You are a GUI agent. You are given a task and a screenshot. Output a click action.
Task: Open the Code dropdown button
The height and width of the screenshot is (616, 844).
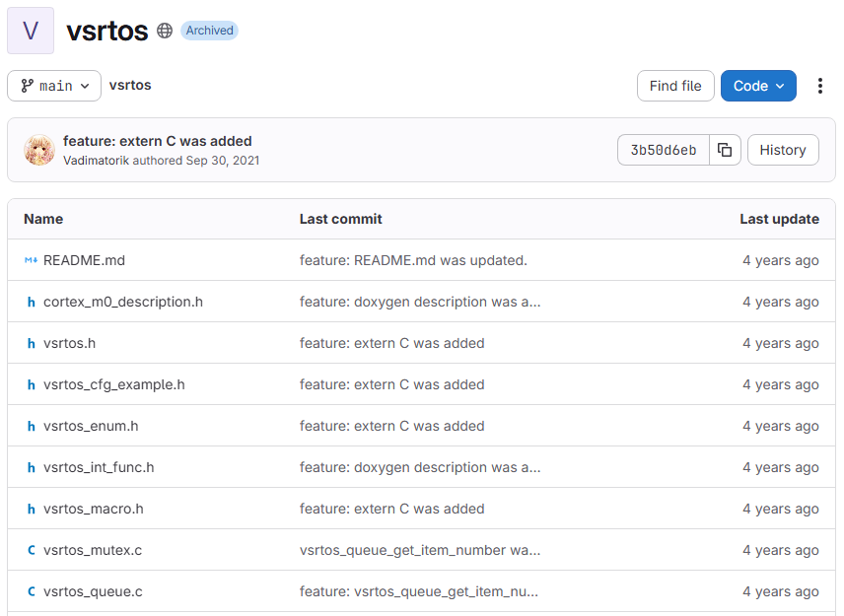click(x=757, y=86)
